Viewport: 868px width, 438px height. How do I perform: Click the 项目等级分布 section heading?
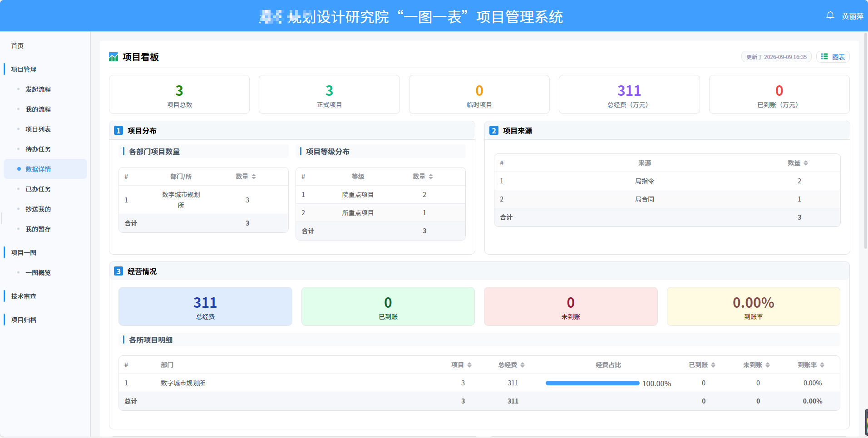pos(328,152)
